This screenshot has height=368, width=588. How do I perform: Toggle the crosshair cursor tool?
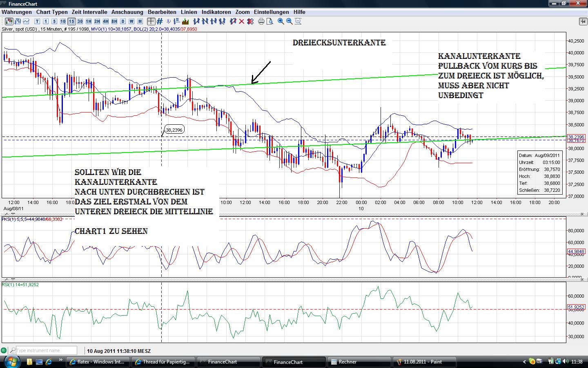tap(151, 21)
